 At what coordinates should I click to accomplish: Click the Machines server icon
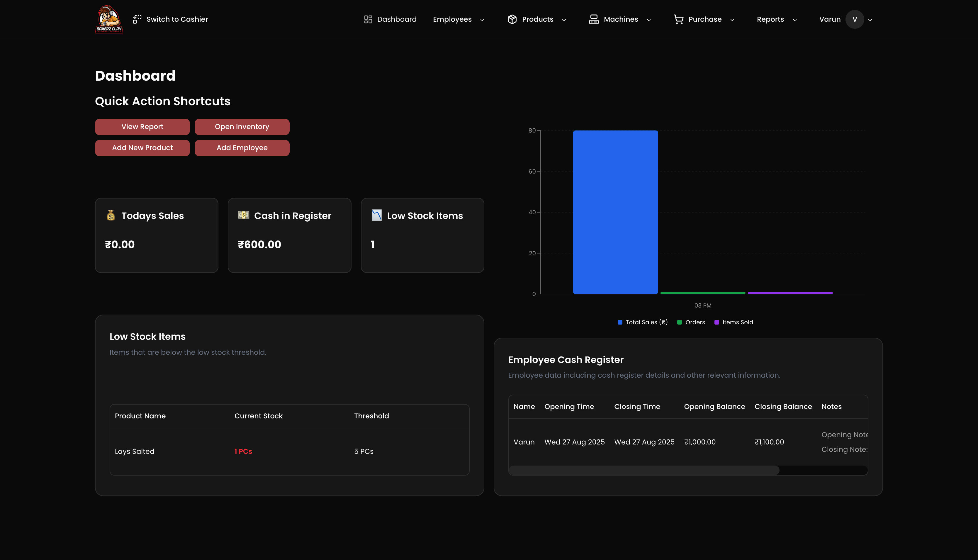pos(593,19)
